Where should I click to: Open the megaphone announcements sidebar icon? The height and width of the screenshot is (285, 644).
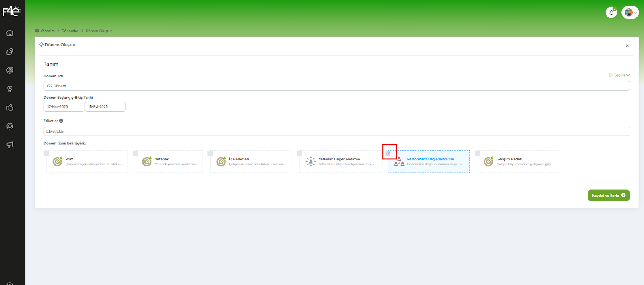10,145
